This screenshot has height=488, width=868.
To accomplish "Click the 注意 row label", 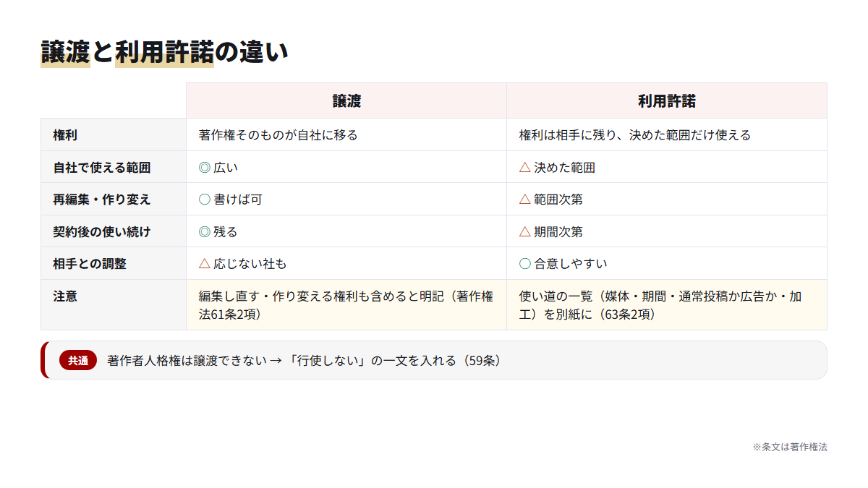I will click(114, 305).
